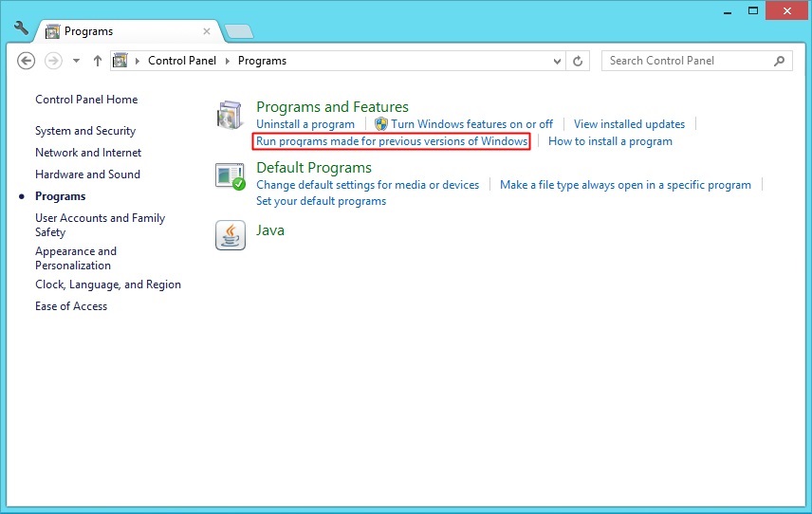The height and width of the screenshot is (514, 812).
Task: Click the Default Programs icon
Action: coord(231,176)
